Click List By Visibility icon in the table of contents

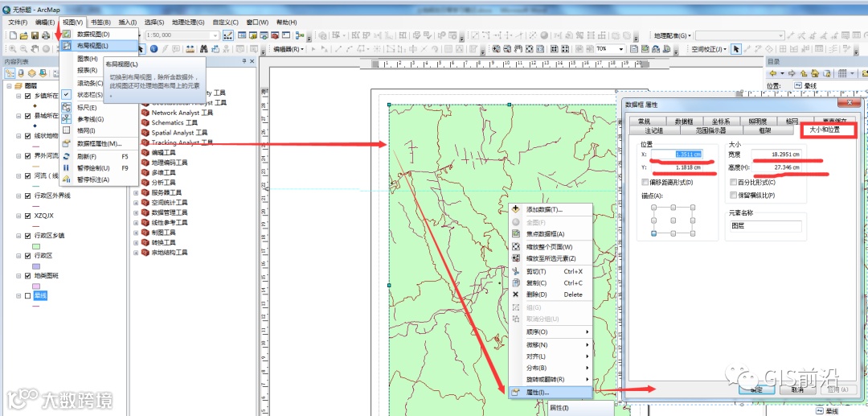click(31, 73)
